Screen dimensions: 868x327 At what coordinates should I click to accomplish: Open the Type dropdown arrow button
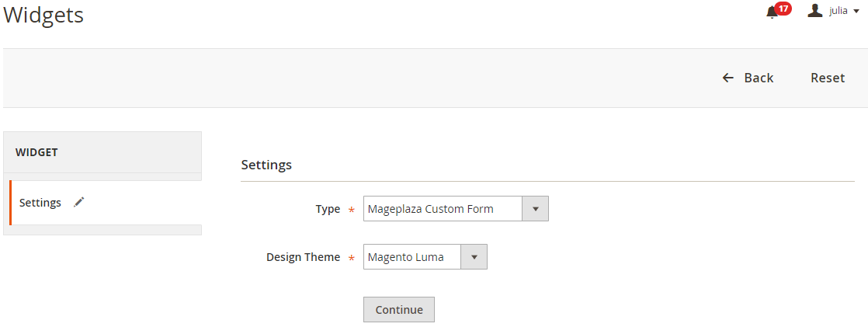click(535, 209)
